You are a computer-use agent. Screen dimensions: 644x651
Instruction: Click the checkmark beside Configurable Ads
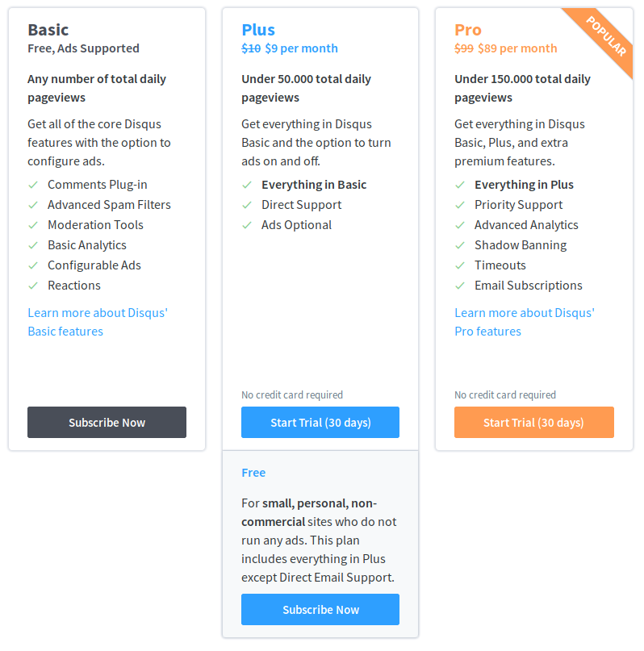34,265
